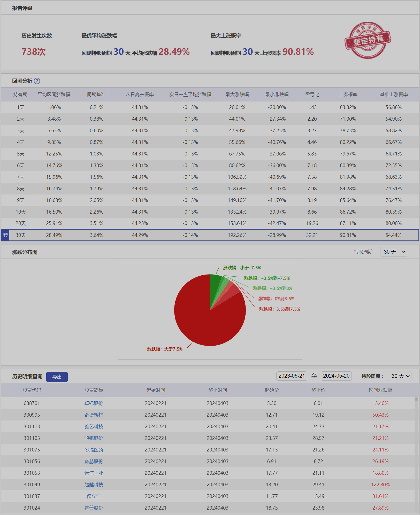Image resolution: width=420 pixels, height=515 pixels.
Task: Open the 持股周期 dropdown in 涨跌分布图
Action: click(x=393, y=252)
